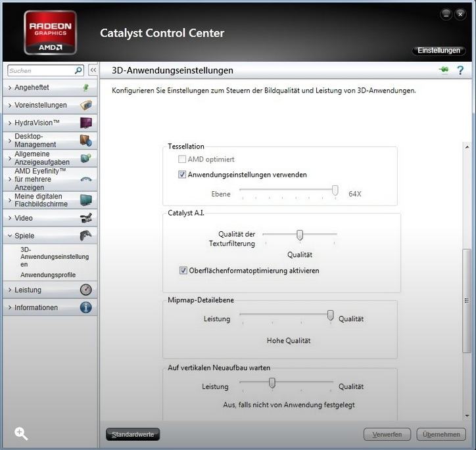476x450 pixels.
Task: Select 3D-Anwendungseinstellungen in sidebar
Action: (55, 257)
